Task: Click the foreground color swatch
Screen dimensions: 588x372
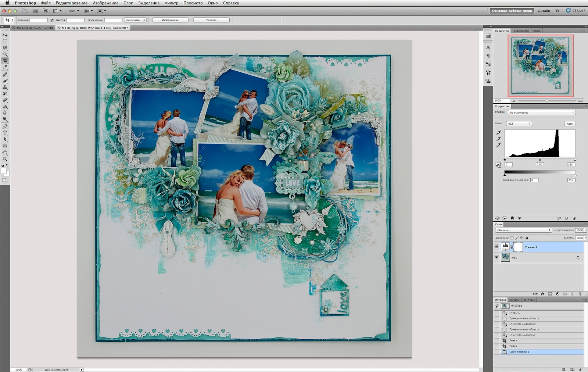Action: point(4,171)
